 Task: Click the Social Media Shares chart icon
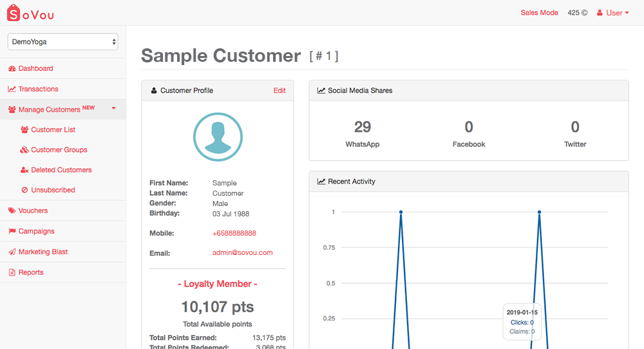(321, 90)
